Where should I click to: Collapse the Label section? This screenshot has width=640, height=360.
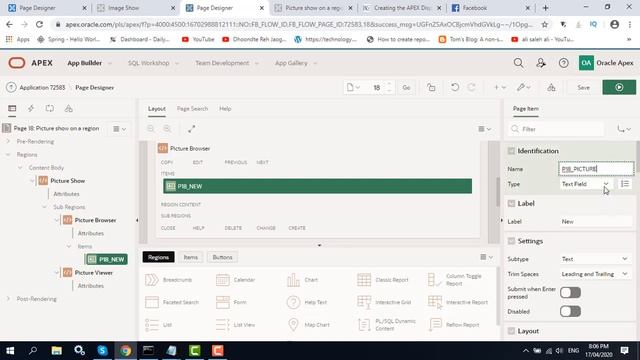tap(511, 203)
